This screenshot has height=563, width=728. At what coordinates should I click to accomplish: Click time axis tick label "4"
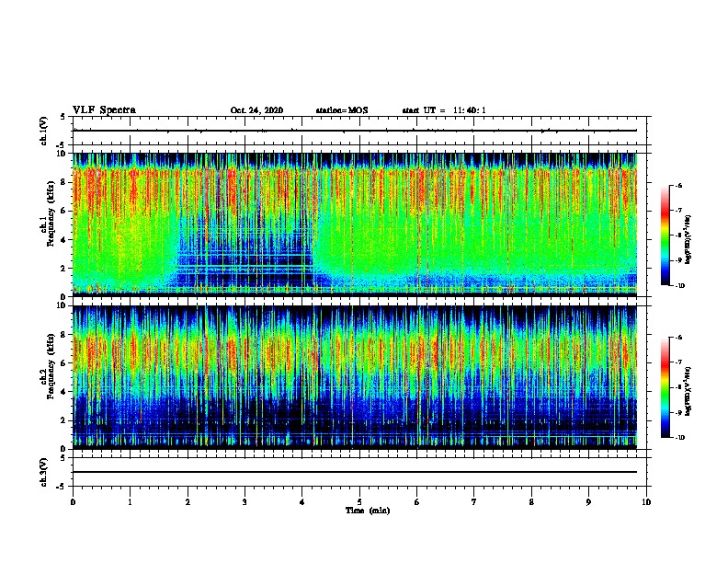tap(302, 502)
